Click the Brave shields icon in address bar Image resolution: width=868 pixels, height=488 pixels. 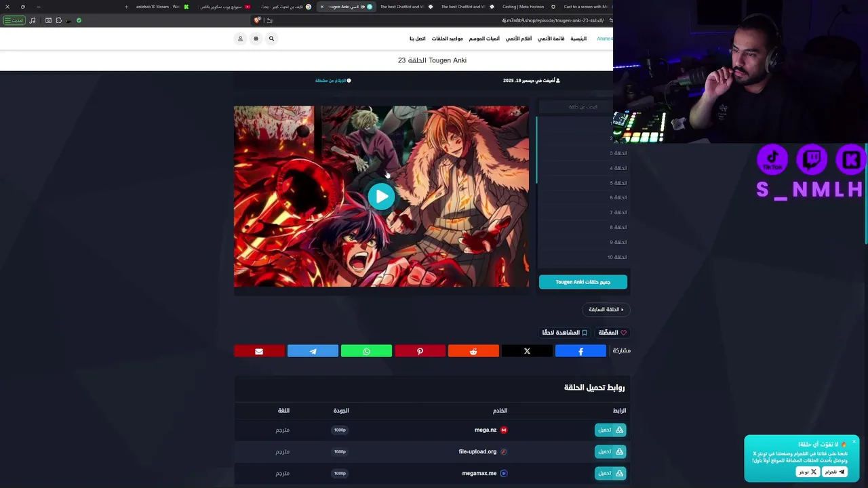click(x=257, y=20)
